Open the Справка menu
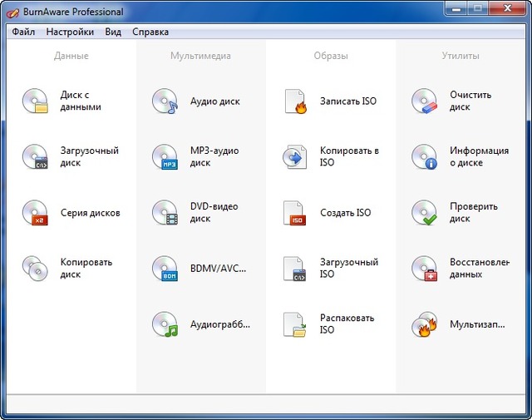The height and width of the screenshot is (420, 532). pos(150,32)
